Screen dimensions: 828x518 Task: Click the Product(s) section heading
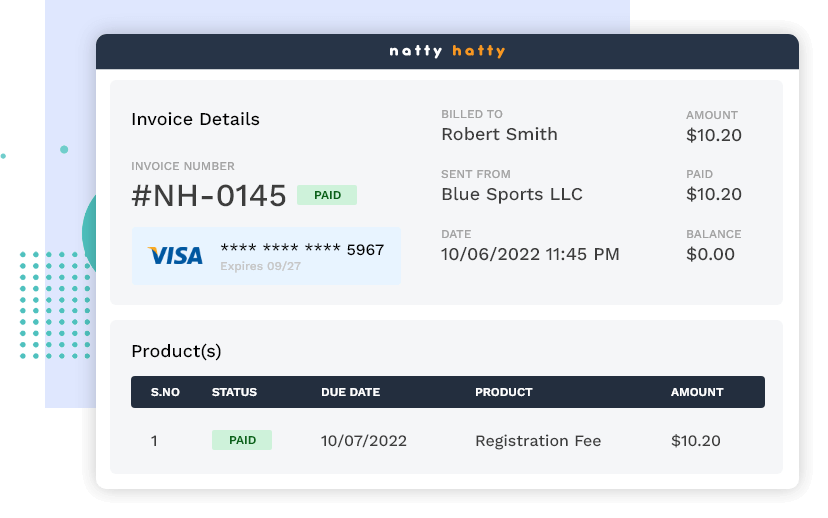(x=176, y=351)
